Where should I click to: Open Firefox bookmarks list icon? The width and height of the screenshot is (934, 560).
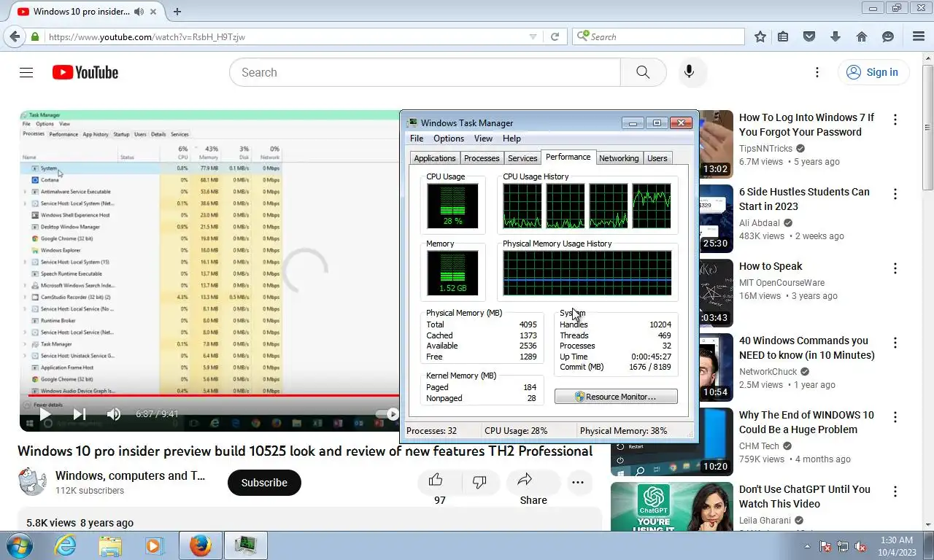(x=783, y=36)
